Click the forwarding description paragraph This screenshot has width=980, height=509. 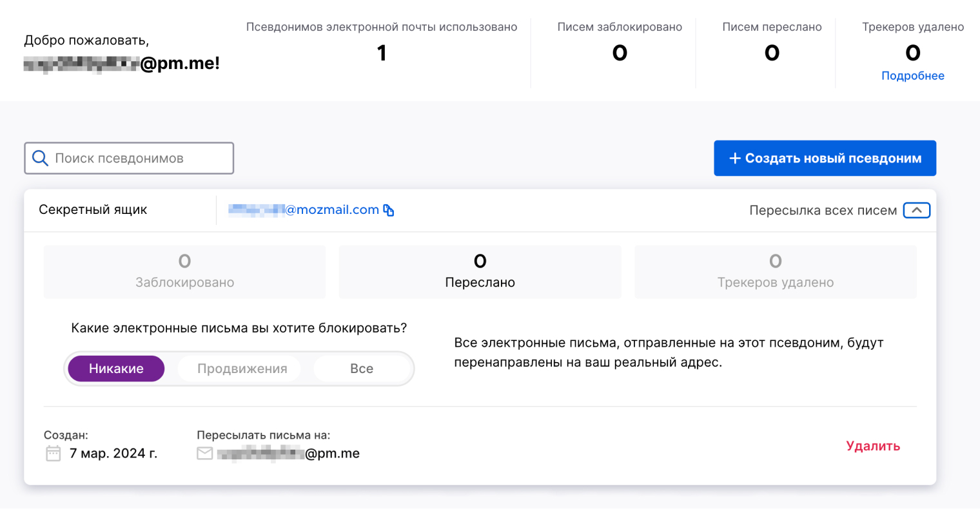669,352
